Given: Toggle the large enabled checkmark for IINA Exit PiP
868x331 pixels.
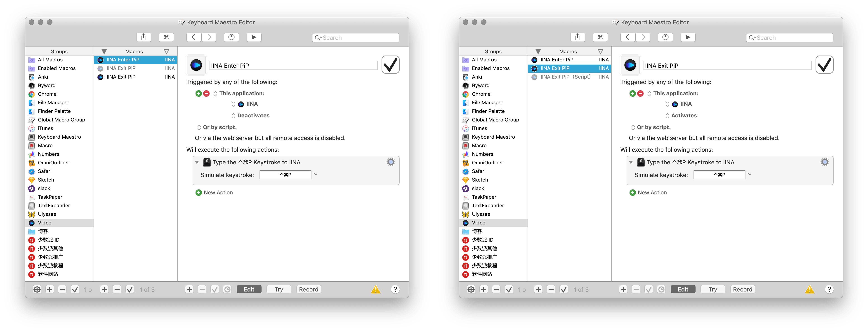Looking at the screenshot, I should coord(824,65).
